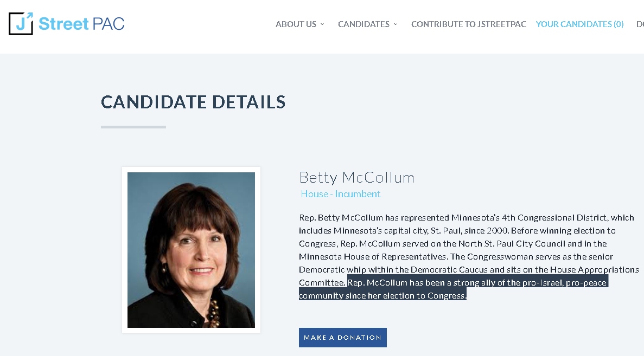Click the Candidate Details page heading
644x356 pixels.
tap(193, 102)
